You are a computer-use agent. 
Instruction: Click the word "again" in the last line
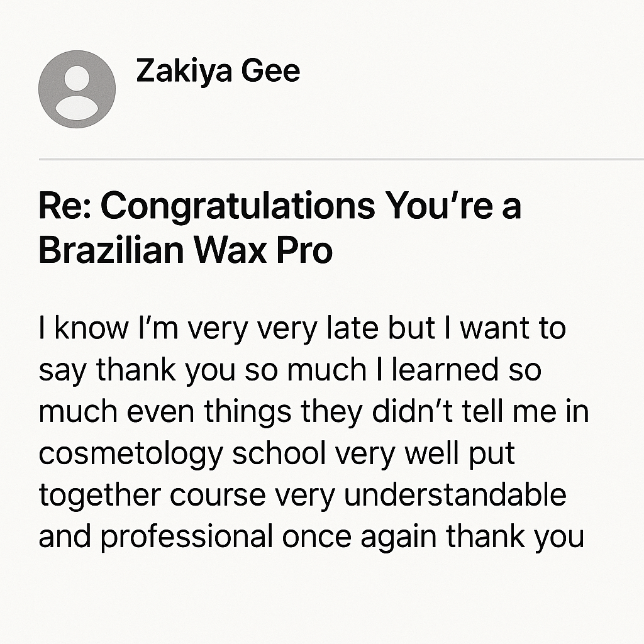(x=398, y=538)
